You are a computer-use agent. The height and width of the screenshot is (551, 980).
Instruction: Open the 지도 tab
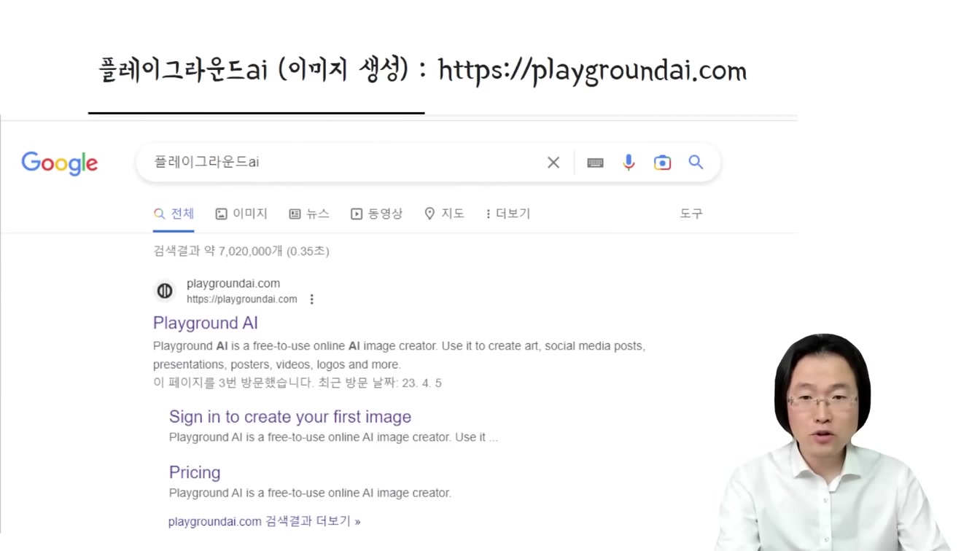444,214
